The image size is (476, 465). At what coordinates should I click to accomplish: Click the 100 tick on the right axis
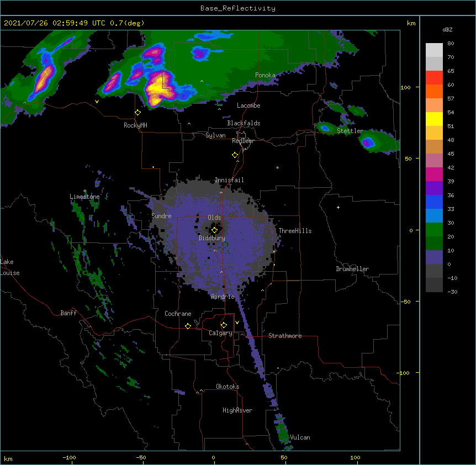pos(405,87)
